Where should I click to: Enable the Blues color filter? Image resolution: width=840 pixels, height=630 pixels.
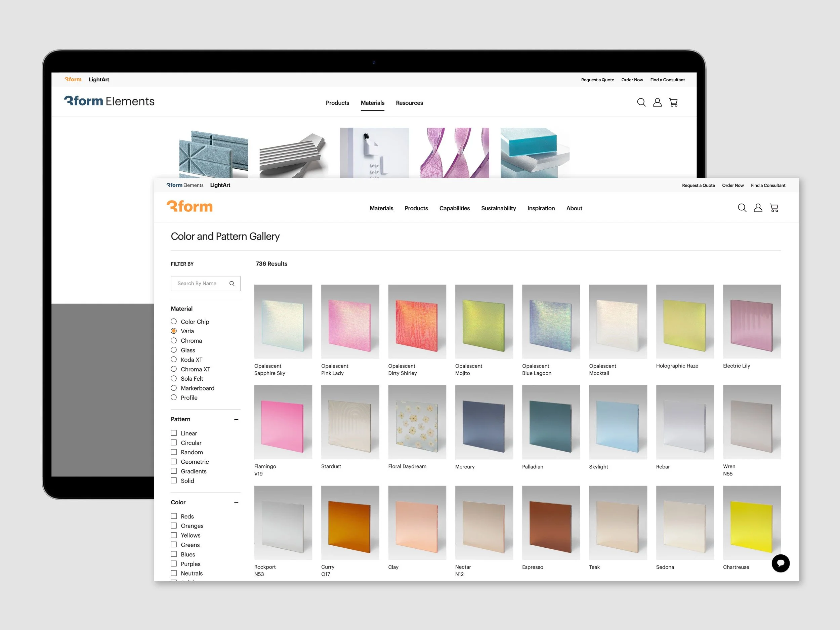pyautogui.click(x=174, y=554)
